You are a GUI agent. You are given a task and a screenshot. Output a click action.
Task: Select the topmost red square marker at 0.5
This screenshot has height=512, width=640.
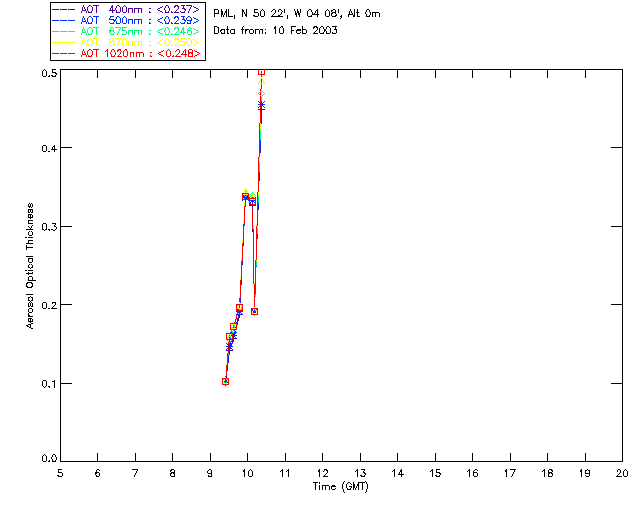click(262, 71)
